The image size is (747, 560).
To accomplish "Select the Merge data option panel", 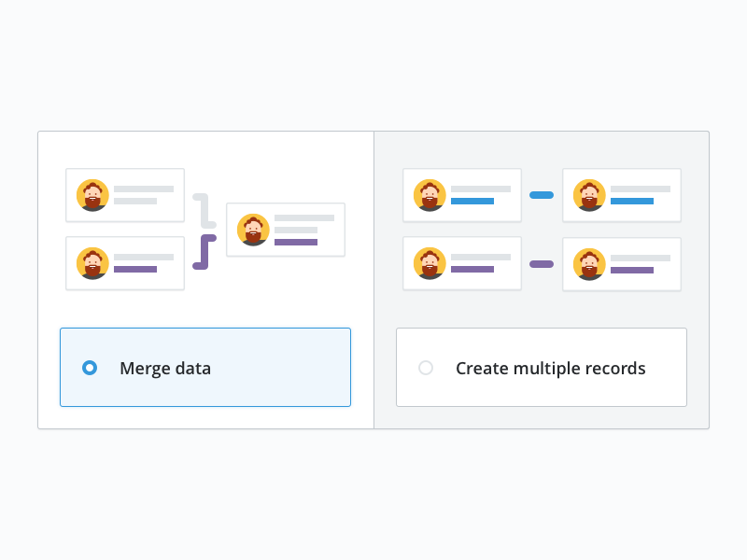I will point(205,367).
